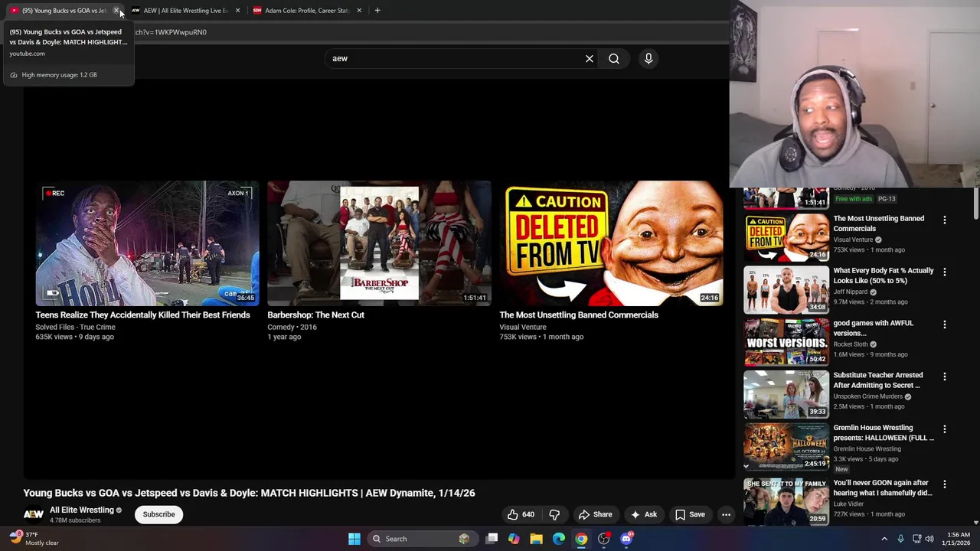
Task: Click the AEW channel avatar
Action: 34,514
